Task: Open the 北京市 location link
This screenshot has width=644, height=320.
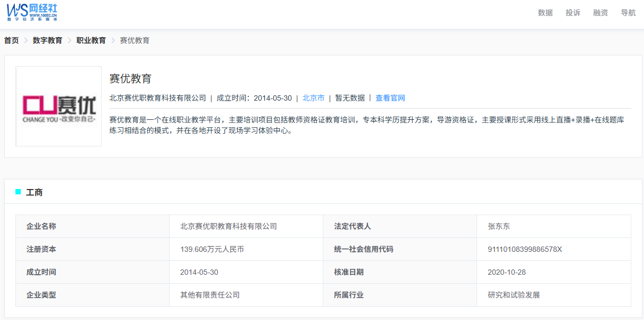Action: (x=313, y=98)
